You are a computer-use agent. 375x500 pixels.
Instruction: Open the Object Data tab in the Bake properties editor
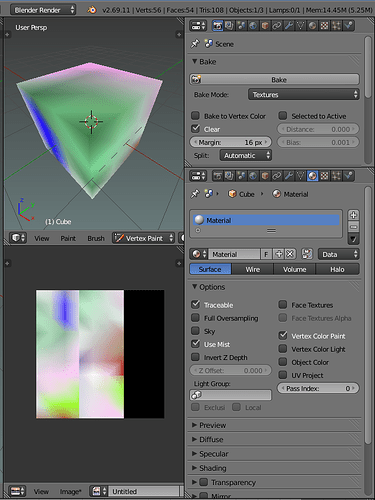[x=301, y=26]
